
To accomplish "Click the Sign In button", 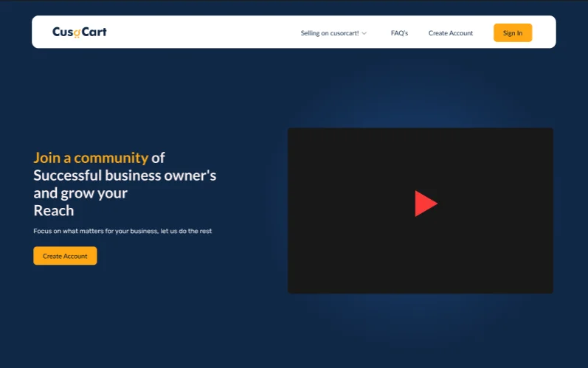I will pos(513,32).
